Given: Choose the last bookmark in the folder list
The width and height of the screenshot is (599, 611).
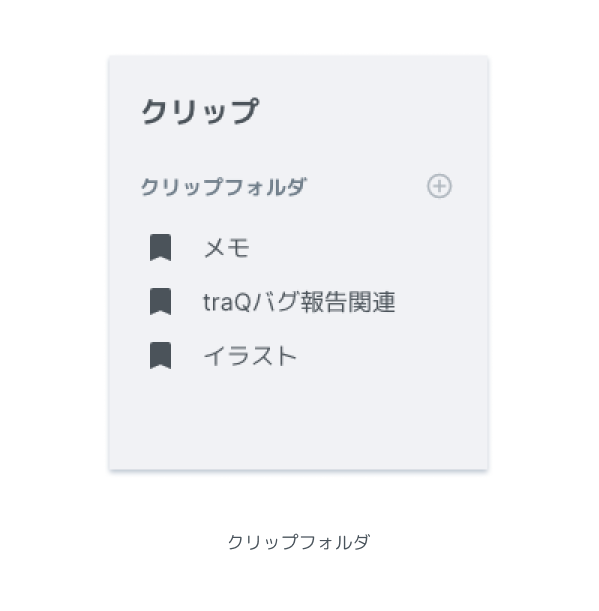Looking at the screenshot, I should click(x=160, y=355).
